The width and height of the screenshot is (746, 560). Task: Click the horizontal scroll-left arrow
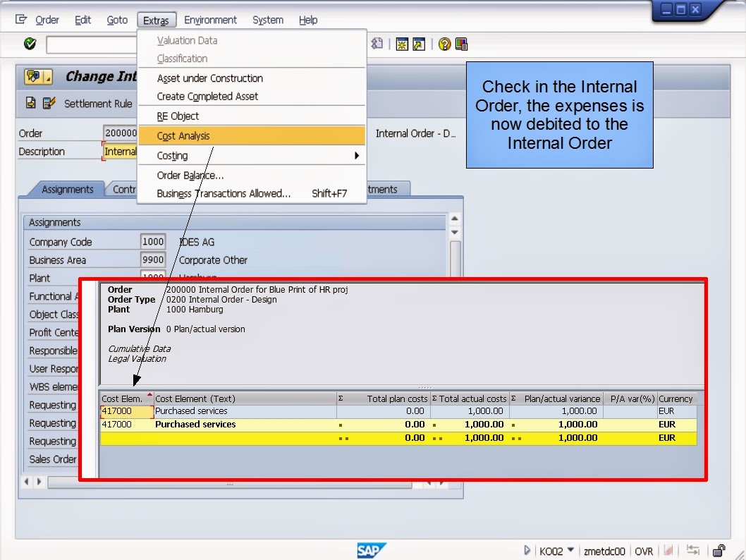27,482
